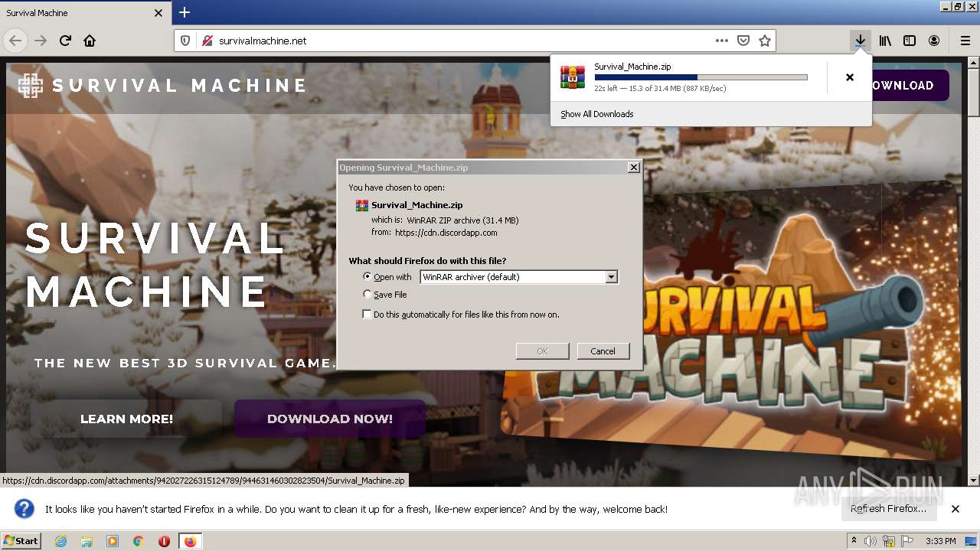
Task: Go back using the browser back arrow
Action: click(x=15, y=41)
